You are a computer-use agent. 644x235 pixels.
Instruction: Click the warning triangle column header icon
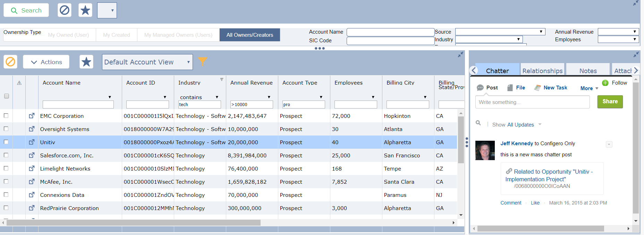[x=19, y=83]
